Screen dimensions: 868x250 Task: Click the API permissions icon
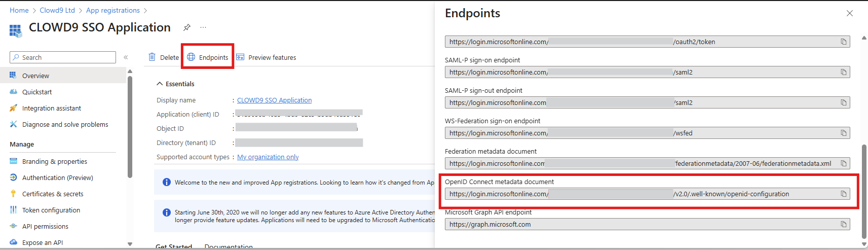pyautogui.click(x=13, y=226)
